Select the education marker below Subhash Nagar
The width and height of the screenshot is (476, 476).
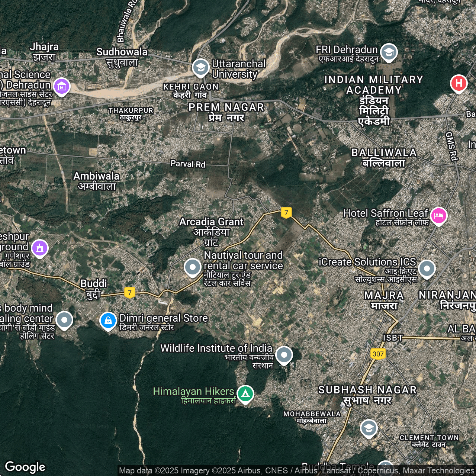[x=369, y=428]
